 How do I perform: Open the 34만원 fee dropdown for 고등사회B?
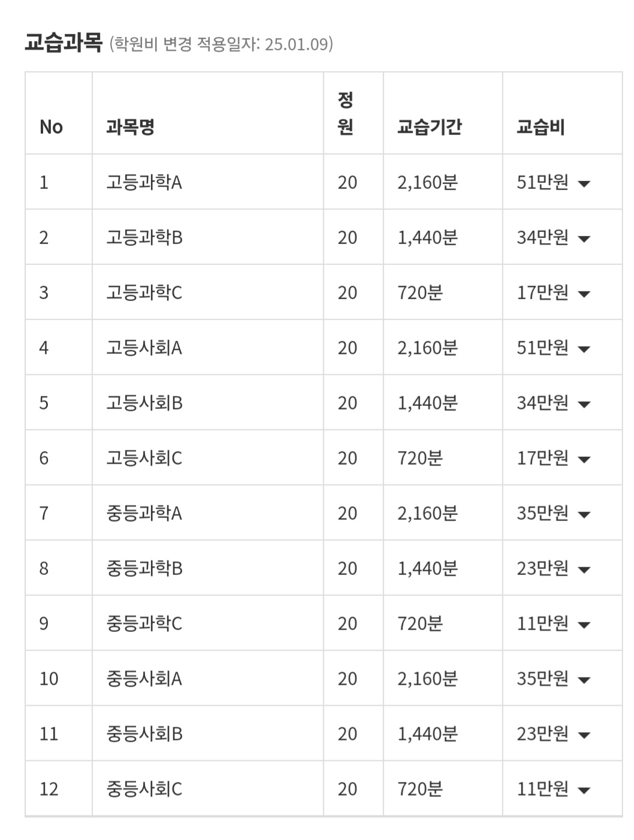584,404
